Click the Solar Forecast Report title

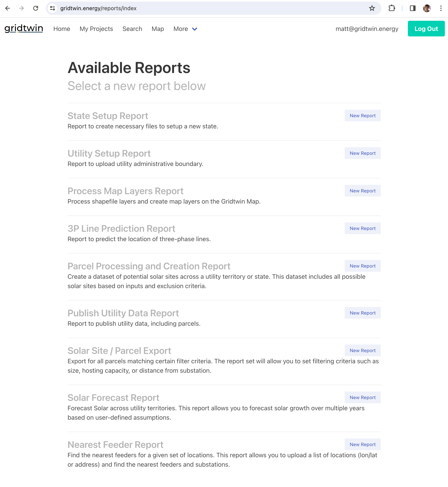113,398
